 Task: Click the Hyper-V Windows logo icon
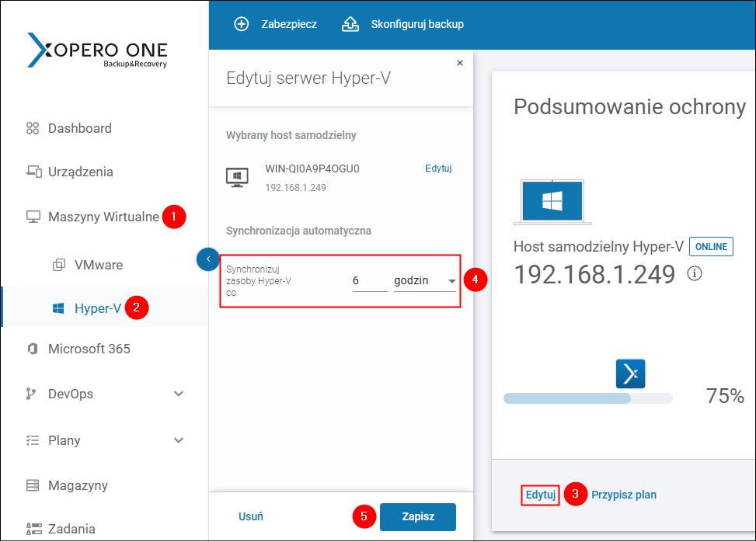point(58,308)
